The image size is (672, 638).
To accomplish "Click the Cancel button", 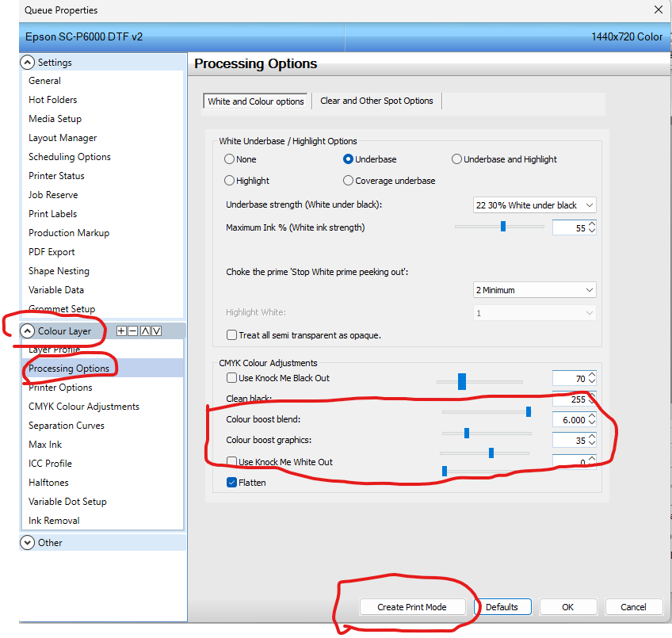I will coord(633,607).
